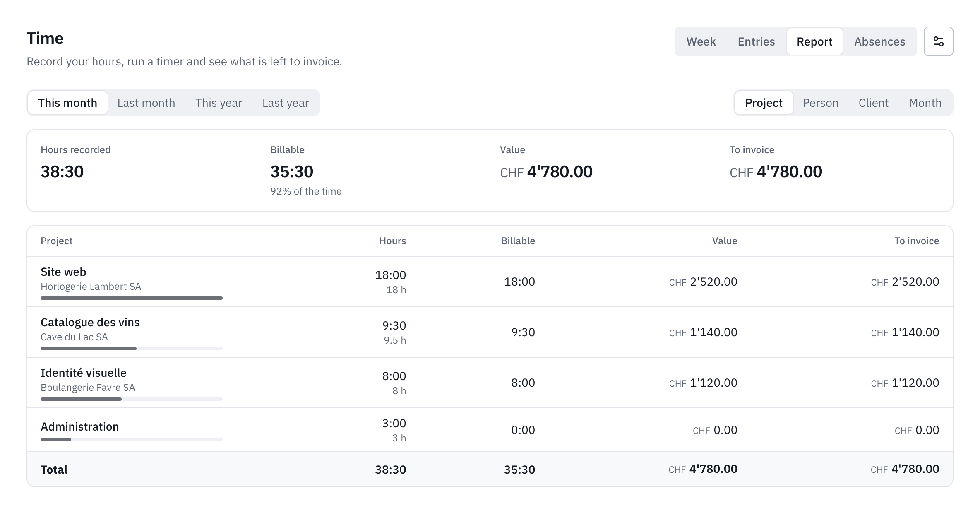Select the Report tab
980x530 pixels.
pyautogui.click(x=814, y=41)
